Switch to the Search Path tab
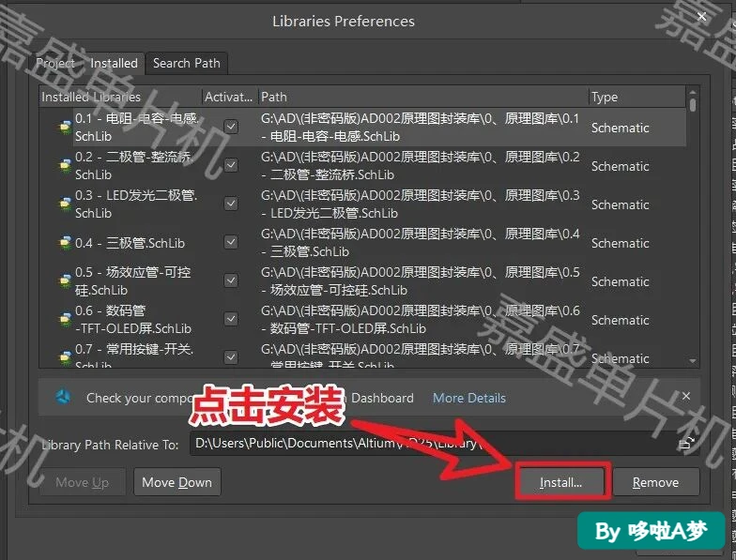 tap(187, 64)
